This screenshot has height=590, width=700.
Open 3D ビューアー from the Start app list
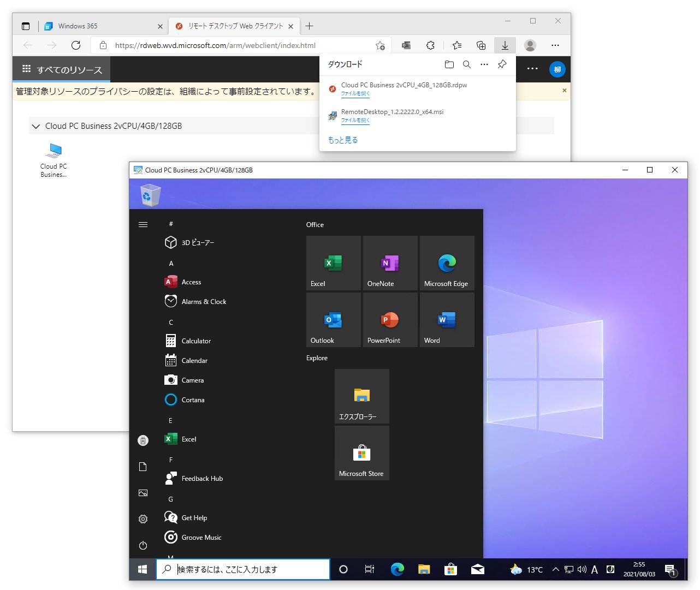coord(189,242)
